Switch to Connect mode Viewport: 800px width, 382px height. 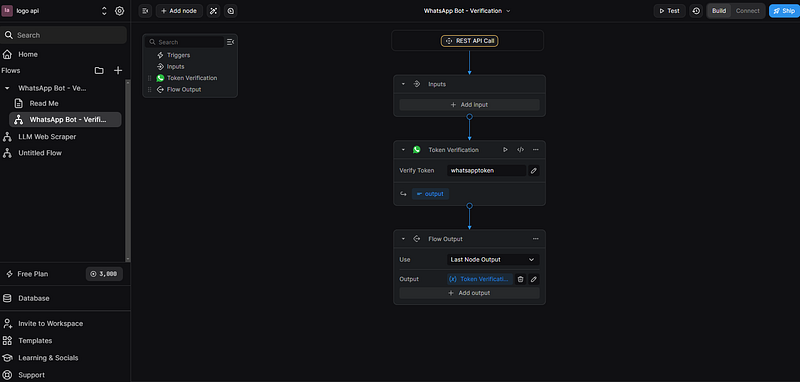pos(747,11)
